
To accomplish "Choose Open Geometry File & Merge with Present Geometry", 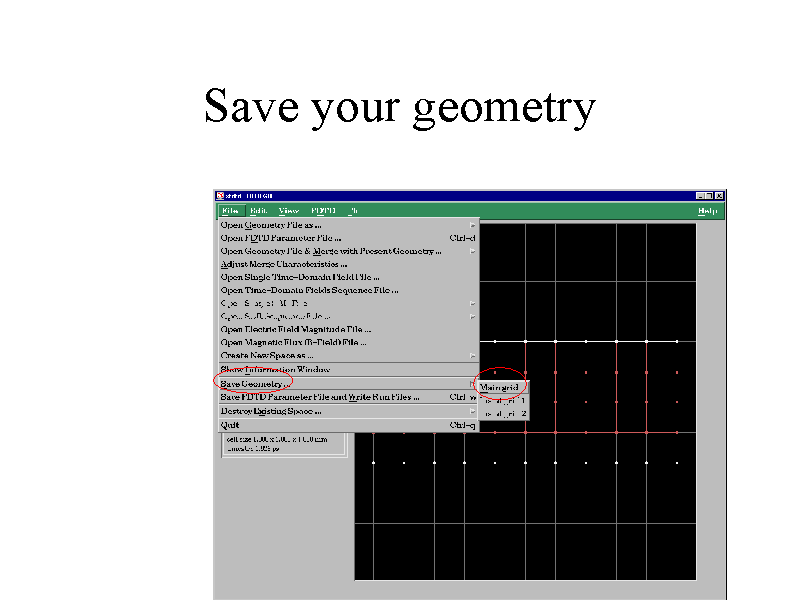I will [349, 251].
